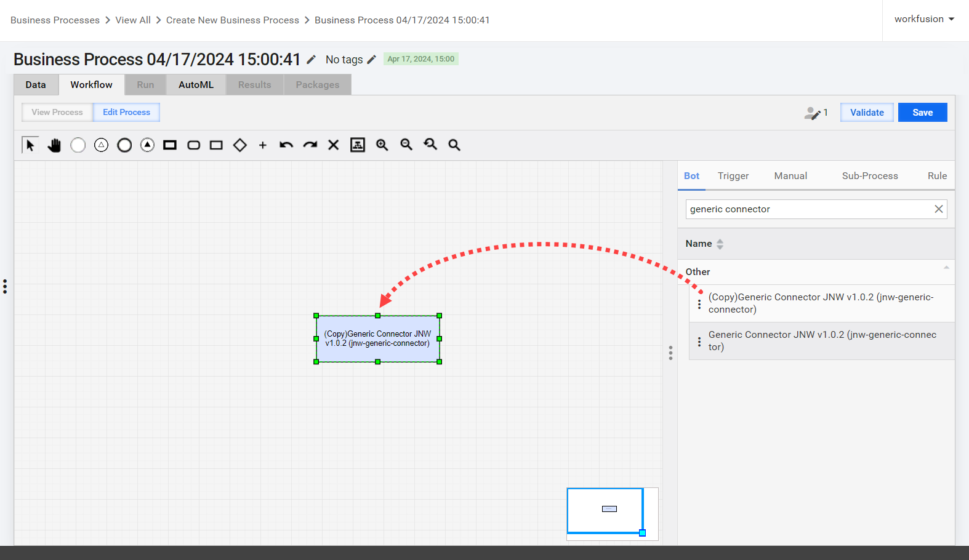Image resolution: width=969 pixels, height=560 pixels.
Task: Click the user edit icon near Validate
Action: (813, 113)
